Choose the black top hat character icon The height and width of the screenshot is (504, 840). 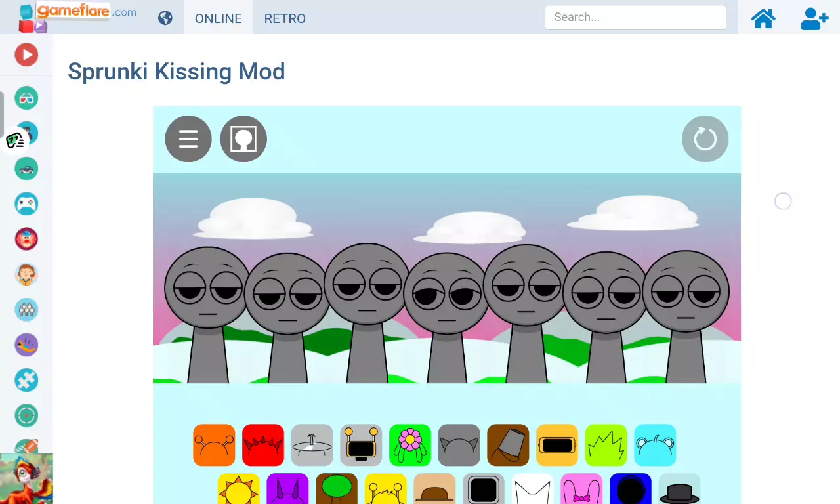(680, 489)
